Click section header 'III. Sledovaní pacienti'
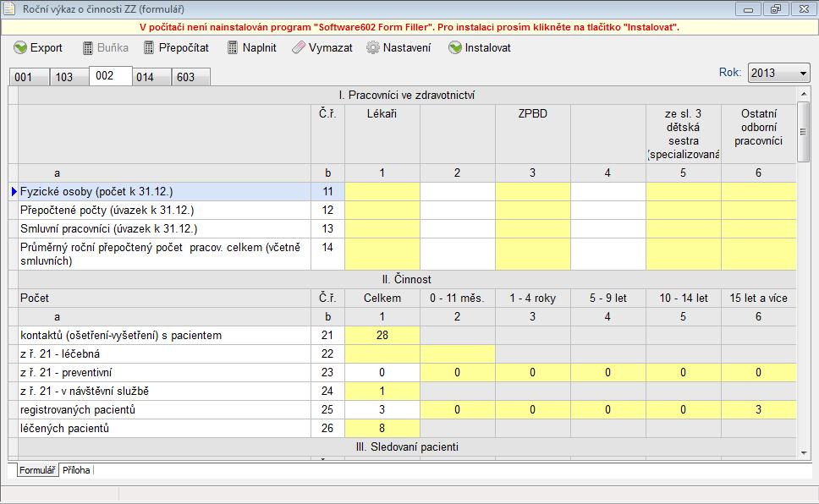Viewport: 819px width, 504px height. (x=407, y=447)
